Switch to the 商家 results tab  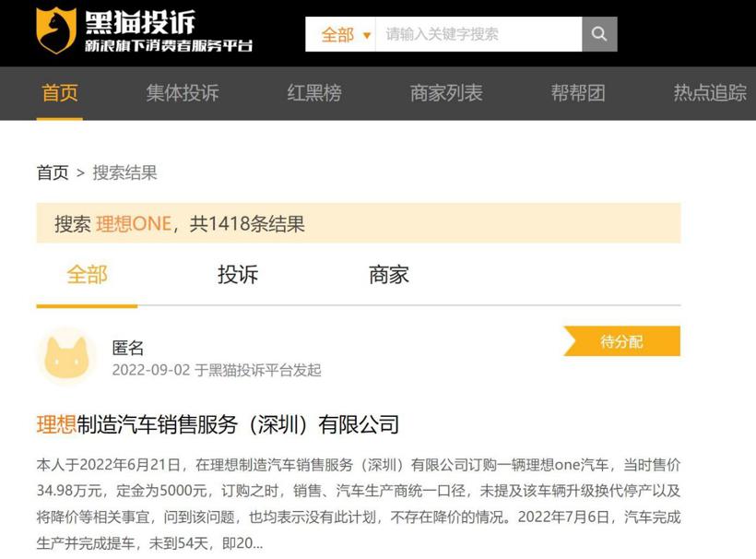coord(388,275)
